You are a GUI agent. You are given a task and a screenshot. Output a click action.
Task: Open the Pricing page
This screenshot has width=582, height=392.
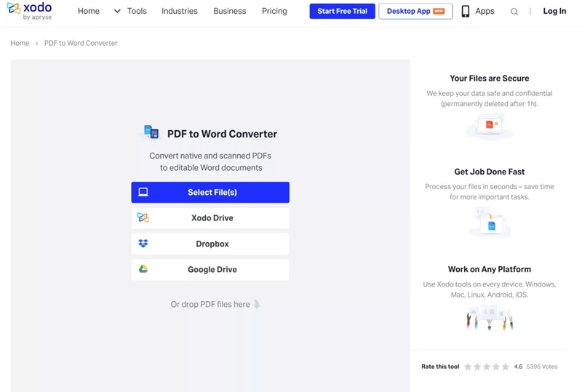click(x=274, y=11)
